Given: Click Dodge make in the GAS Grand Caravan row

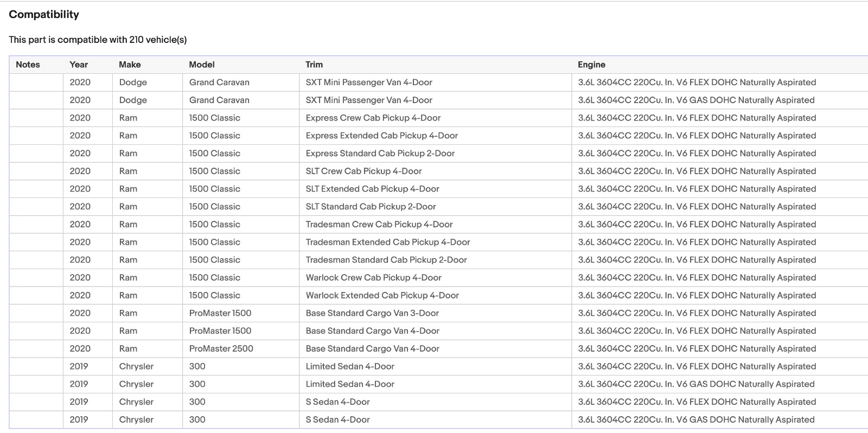Looking at the screenshot, I should tap(133, 100).
